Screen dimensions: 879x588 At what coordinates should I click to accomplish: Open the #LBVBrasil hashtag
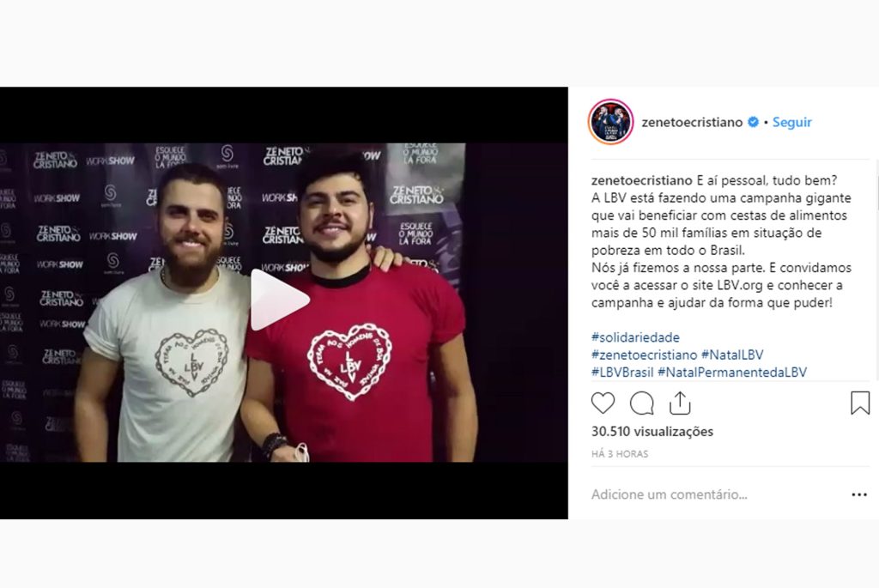(622, 373)
